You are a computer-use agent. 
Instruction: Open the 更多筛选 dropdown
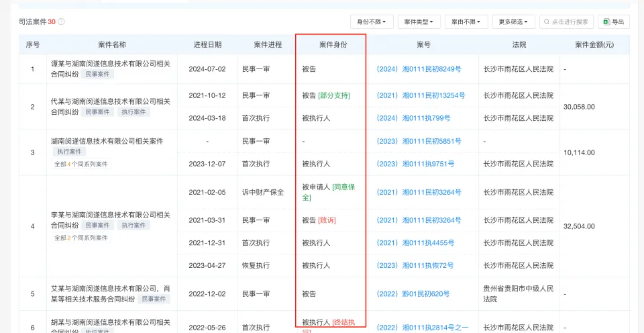(513, 21)
